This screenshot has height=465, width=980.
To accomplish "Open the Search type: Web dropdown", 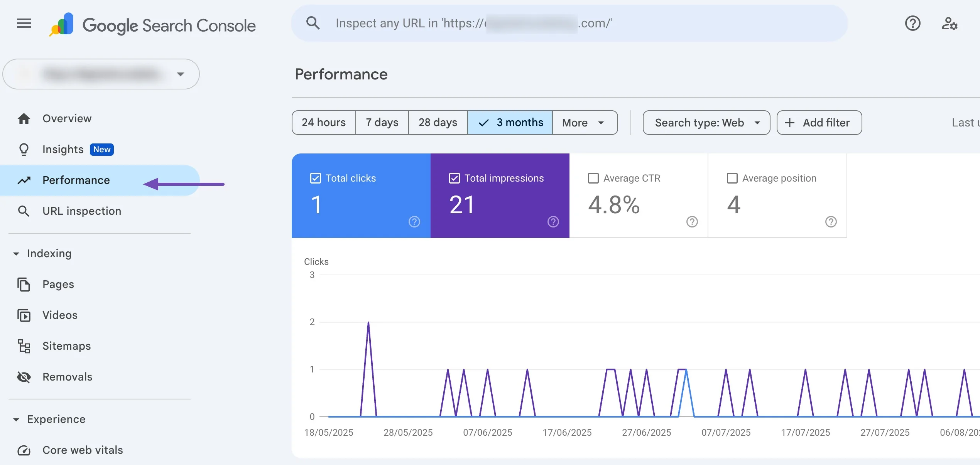I will (706, 123).
